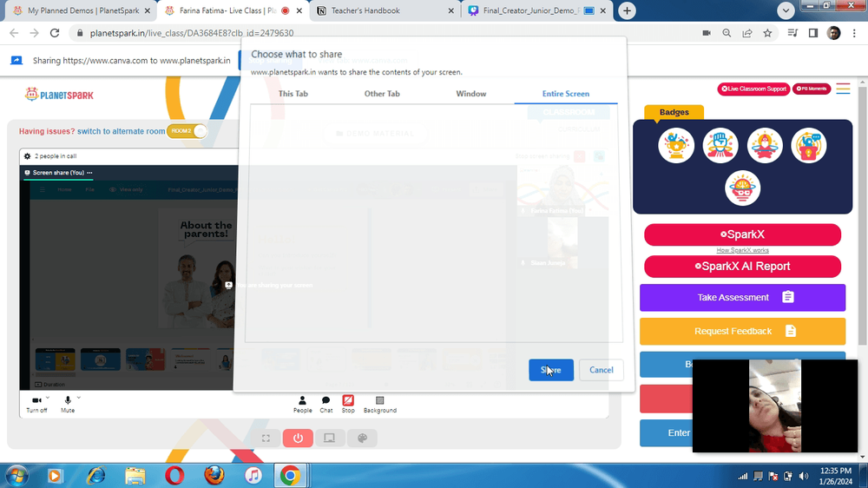This screenshot has width=868, height=488.
Task: Open File Explorer from taskbar
Action: pyautogui.click(x=135, y=476)
